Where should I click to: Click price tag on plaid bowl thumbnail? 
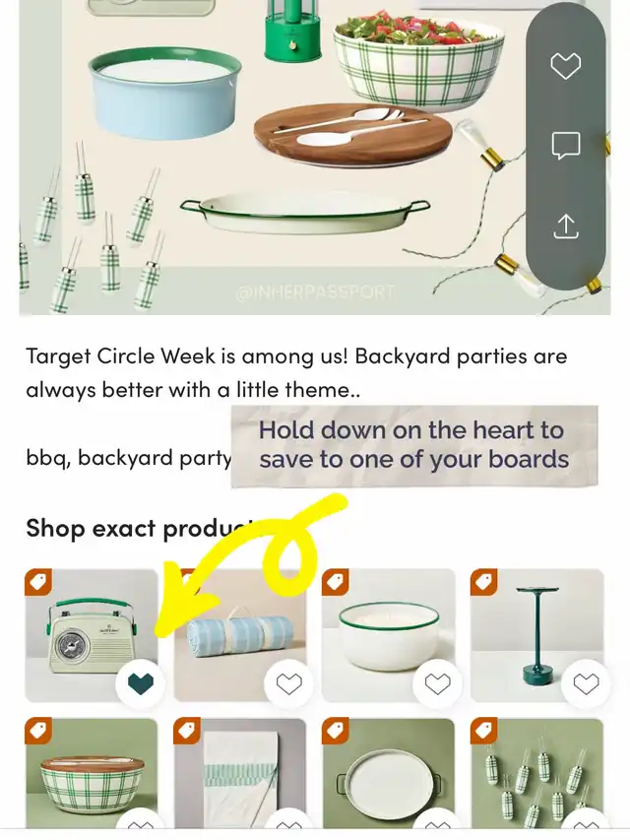click(x=38, y=731)
